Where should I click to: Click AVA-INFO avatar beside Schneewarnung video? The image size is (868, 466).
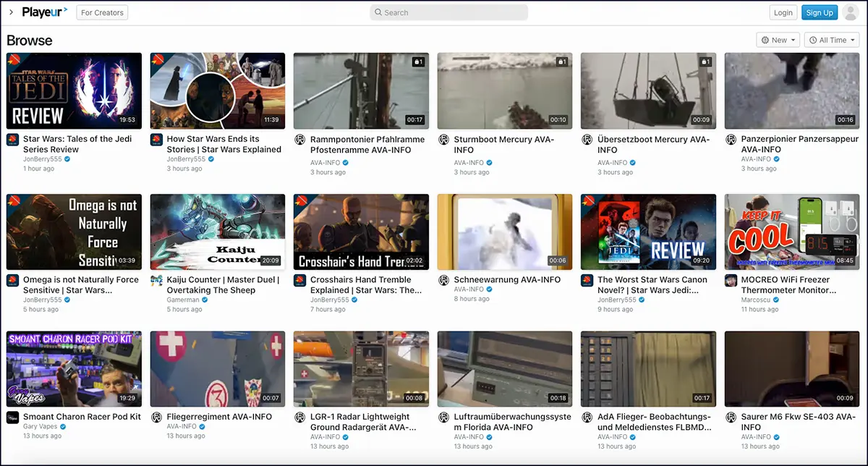[443, 280]
